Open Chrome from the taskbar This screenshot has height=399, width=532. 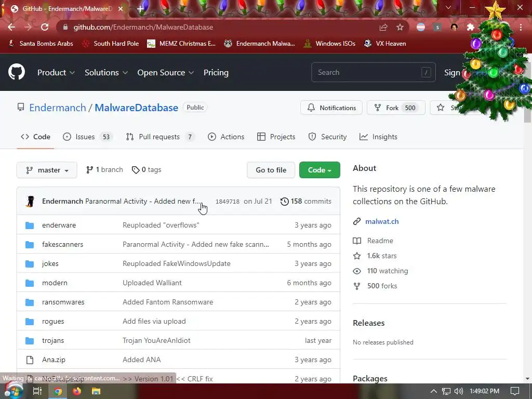[58, 391]
